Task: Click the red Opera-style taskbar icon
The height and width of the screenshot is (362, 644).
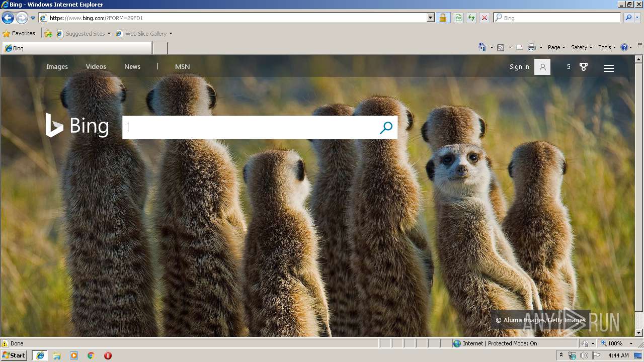Action: (108, 355)
